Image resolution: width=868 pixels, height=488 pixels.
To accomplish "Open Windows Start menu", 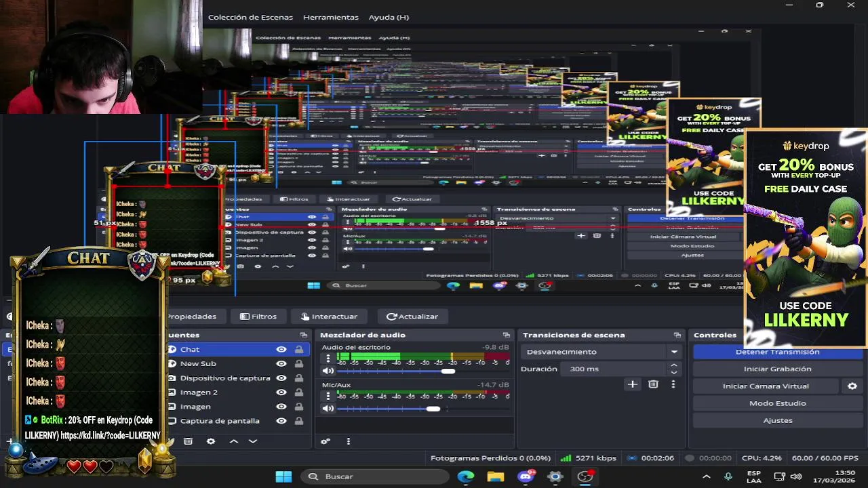I will [283, 476].
